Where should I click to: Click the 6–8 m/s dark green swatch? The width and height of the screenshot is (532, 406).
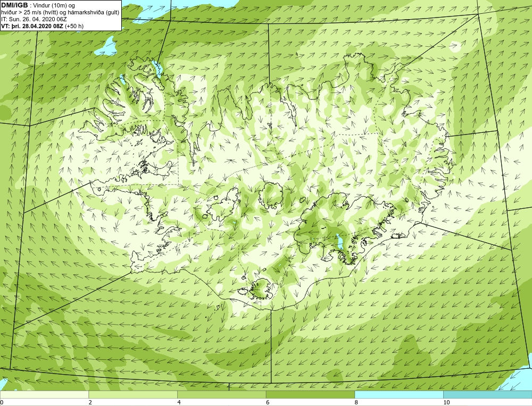coord(310,394)
